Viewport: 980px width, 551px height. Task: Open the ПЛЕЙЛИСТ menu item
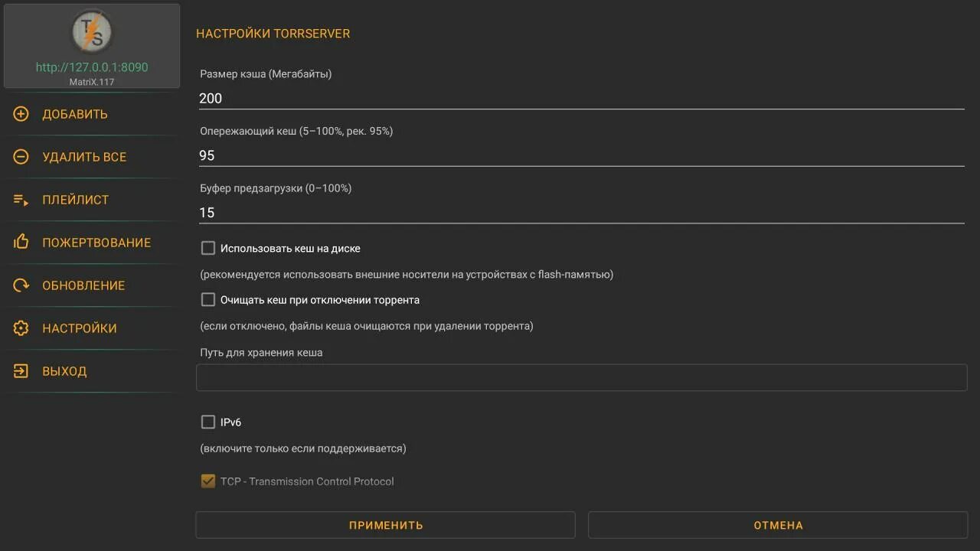click(75, 200)
